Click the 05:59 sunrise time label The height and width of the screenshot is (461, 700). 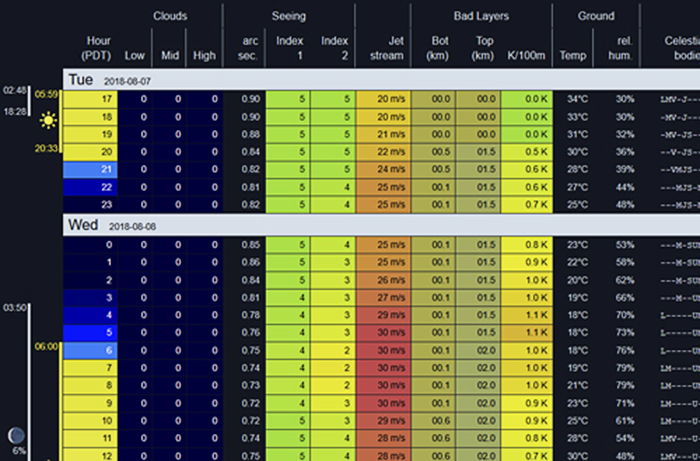click(46, 95)
